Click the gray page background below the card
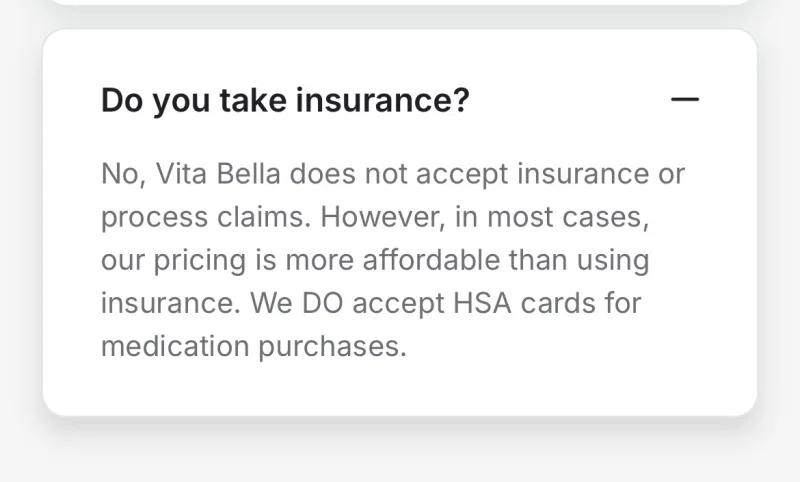 (400, 454)
